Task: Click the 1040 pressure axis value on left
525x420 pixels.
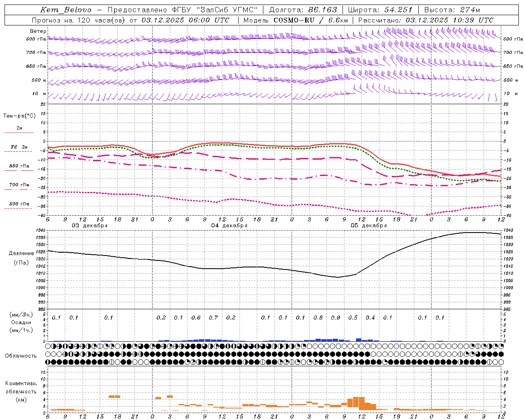Action: coord(41,231)
